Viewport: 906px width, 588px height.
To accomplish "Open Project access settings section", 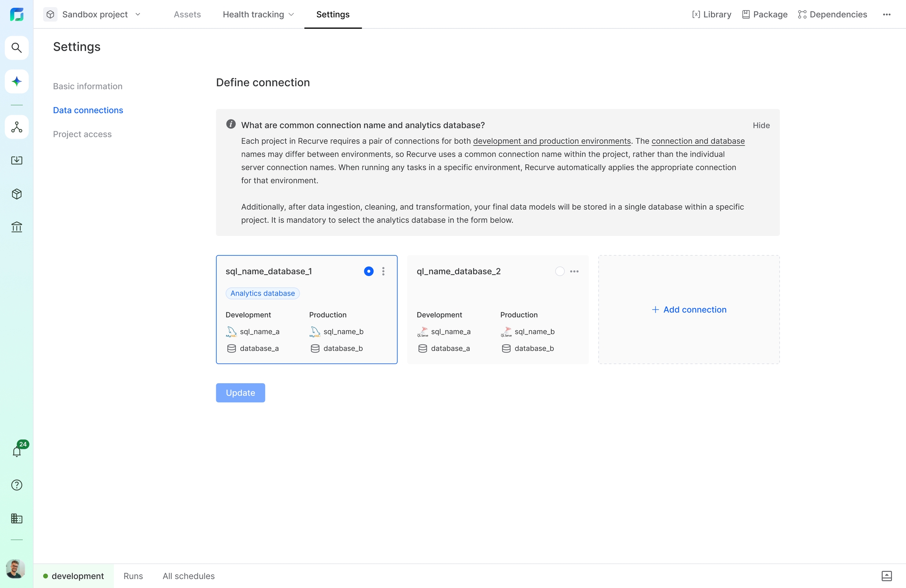I will (82, 134).
